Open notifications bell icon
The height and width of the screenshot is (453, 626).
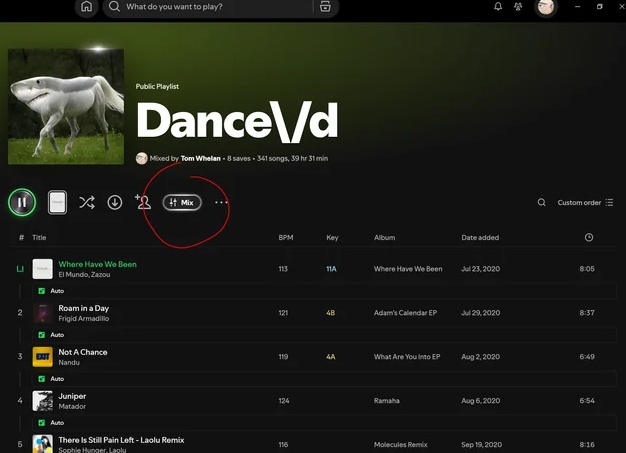point(498,6)
